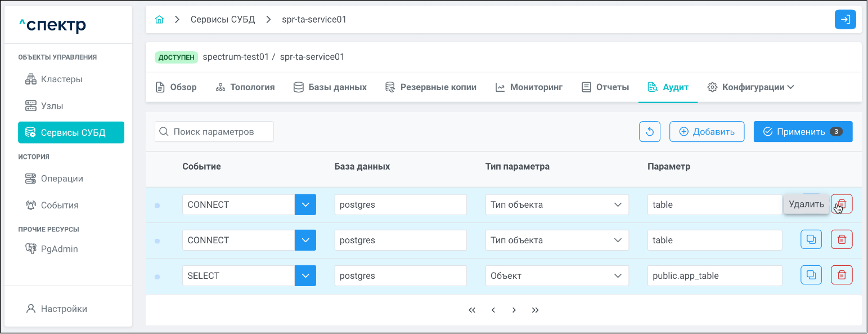Screen dimensions: 868x334
Task: Delete the SELECT audit rule row
Action: point(842,275)
